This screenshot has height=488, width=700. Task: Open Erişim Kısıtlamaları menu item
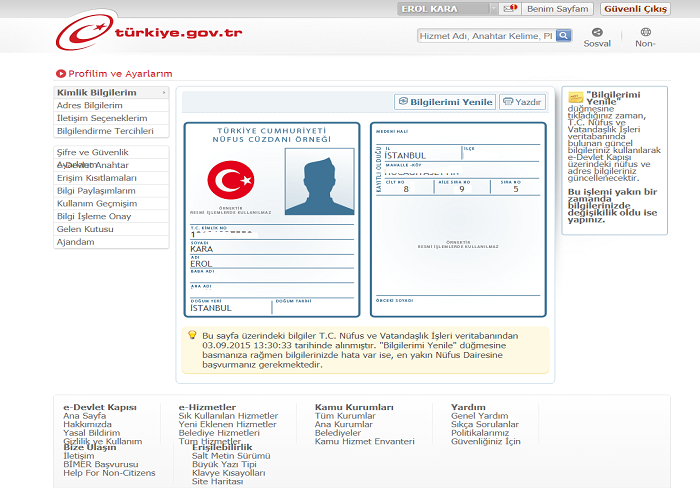click(x=111, y=178)
